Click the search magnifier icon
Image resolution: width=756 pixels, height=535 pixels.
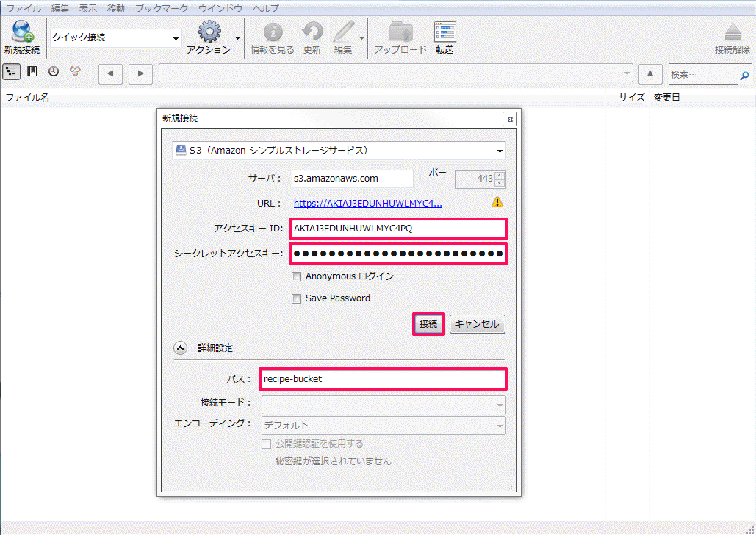tap(744, 75)
